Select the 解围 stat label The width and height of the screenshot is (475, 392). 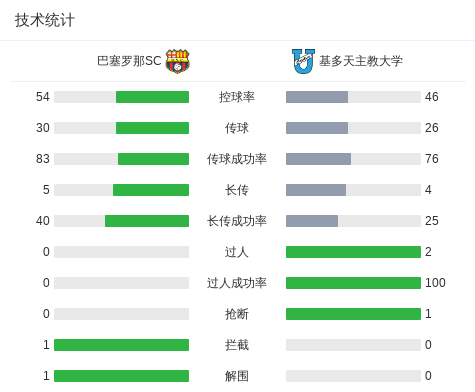[x=237, y=376]
